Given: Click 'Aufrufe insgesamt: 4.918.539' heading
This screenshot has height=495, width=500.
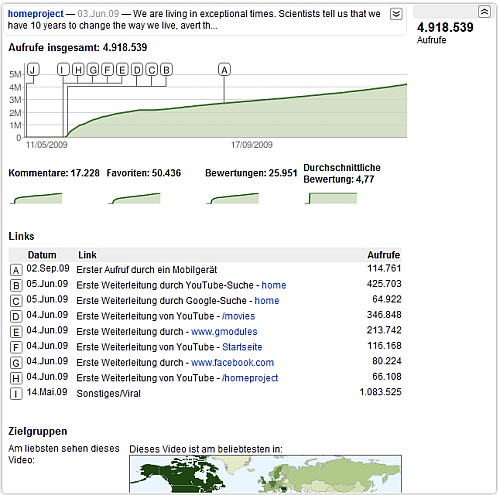Looking at the screenshot, I should 78,48.
